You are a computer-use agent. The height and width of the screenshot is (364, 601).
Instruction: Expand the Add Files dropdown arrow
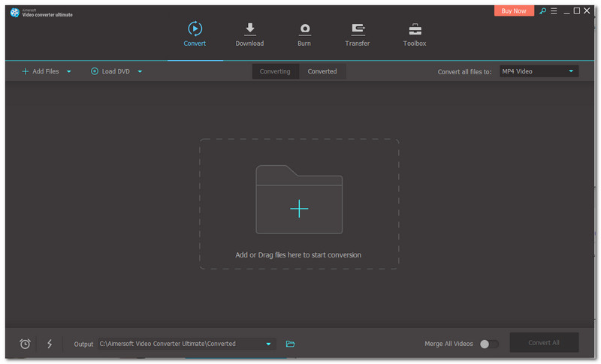tap(69, 71)
